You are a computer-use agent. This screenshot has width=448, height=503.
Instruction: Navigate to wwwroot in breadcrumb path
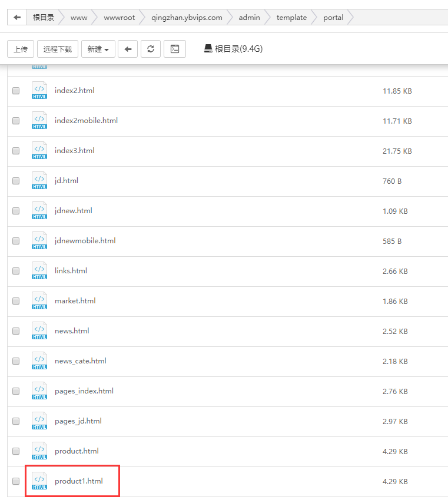point(119,18)
